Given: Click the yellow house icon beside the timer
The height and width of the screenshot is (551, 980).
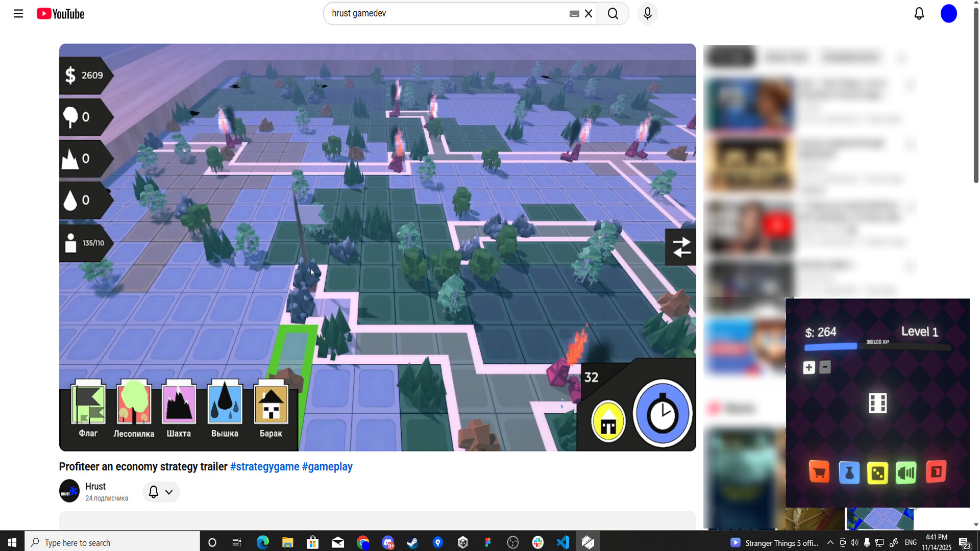Looking at the screenshot, I should [608, 421].
